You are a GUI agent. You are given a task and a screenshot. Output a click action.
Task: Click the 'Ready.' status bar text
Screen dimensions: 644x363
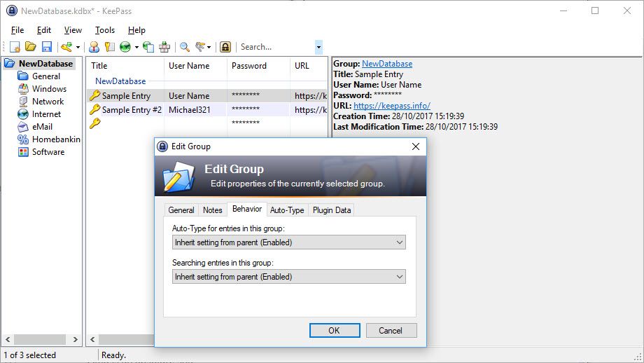tap(114, 355)
